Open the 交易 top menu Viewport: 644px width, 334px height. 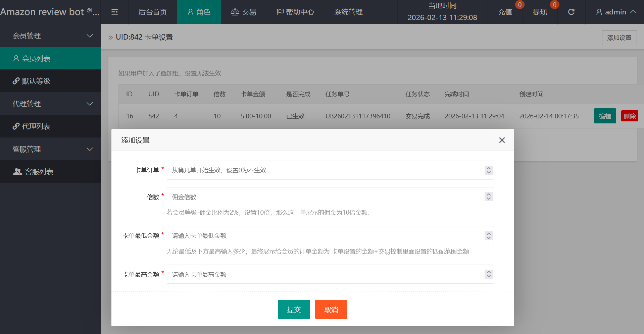(243, 12)
